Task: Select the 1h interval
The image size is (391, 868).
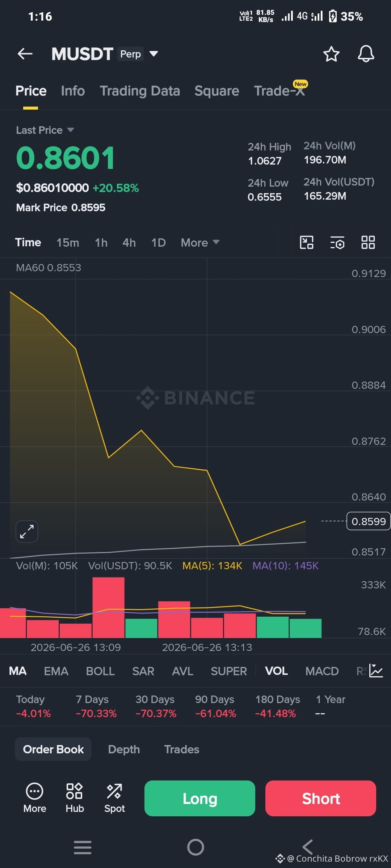Action: pyautogui.click(x=101, y=242)
